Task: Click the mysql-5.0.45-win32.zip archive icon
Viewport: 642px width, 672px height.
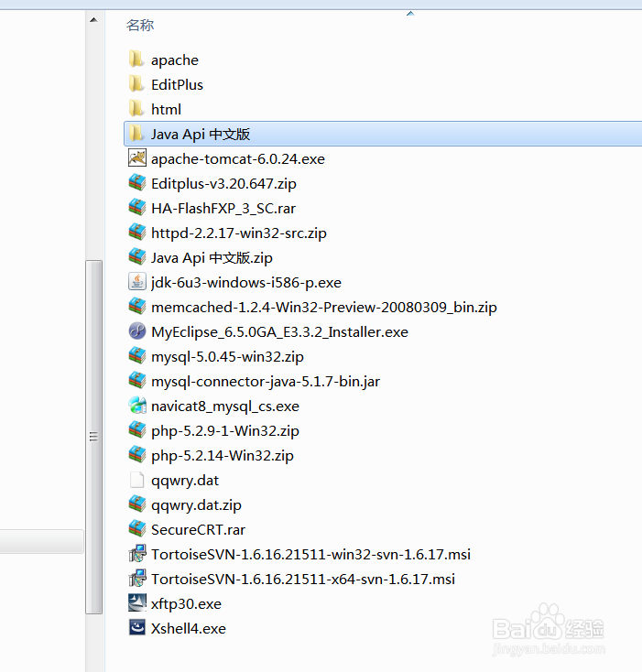Action: tap(137, 356)
